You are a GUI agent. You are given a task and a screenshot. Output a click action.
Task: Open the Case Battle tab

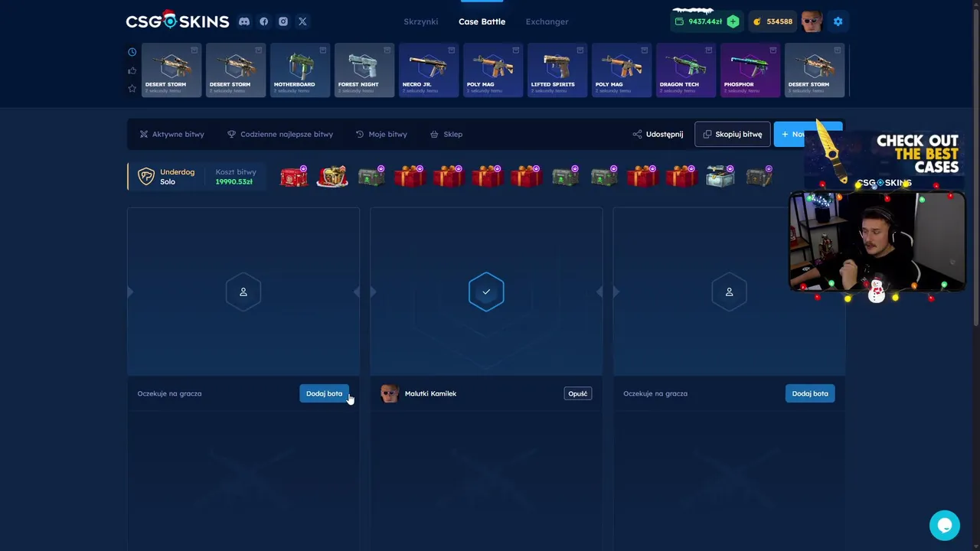(x=482, y=21)
